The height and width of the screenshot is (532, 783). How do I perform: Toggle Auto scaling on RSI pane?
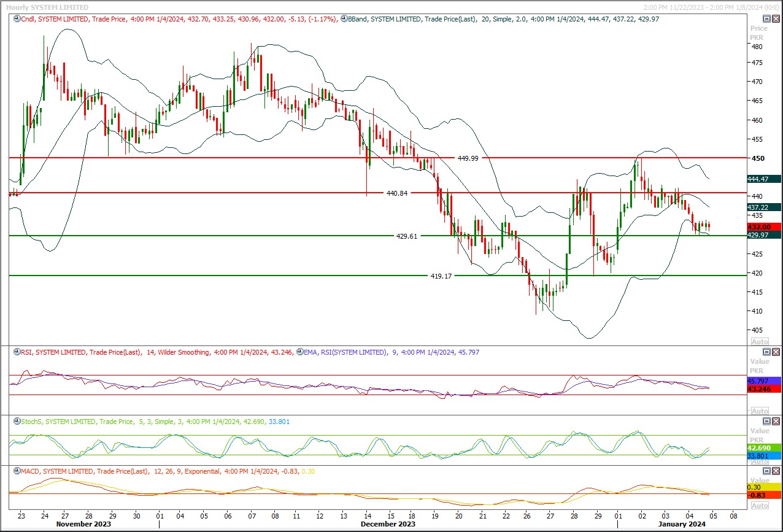click(760, 411)
